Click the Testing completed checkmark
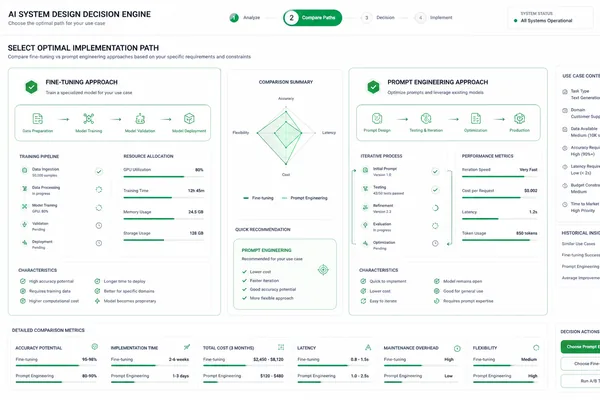The width and height of the screenshot is (600, 400). 435,189
